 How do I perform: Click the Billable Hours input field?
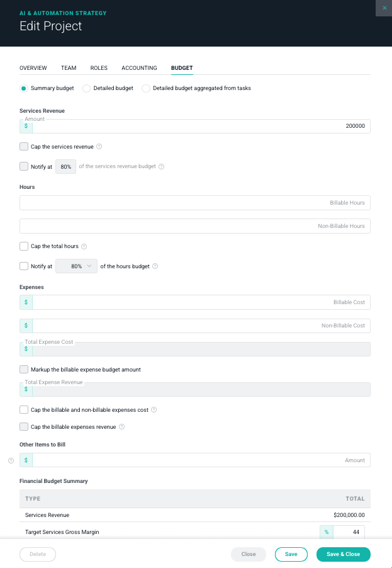tap(195, 203)
